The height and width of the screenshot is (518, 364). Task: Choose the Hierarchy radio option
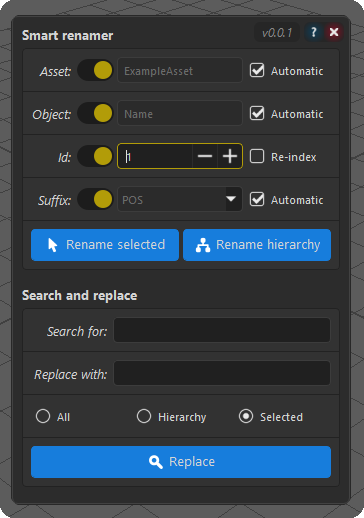(x=144, y=416)
